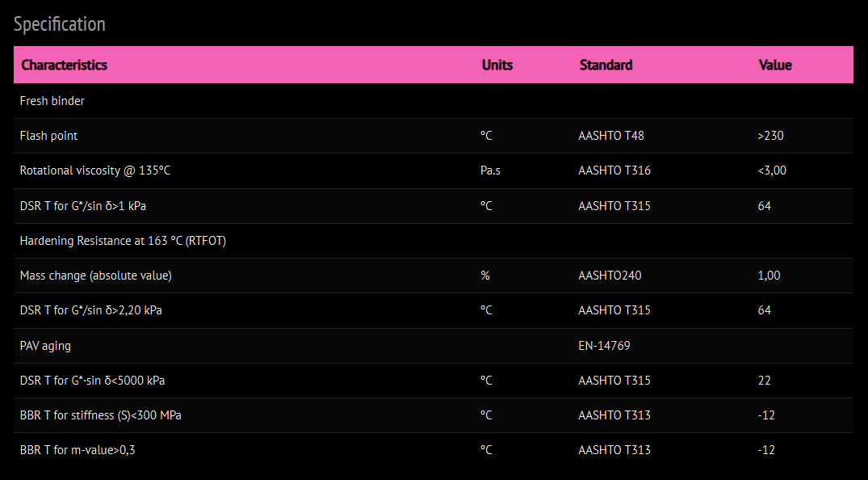Screen dimensions: 868x480
Task: Click the AASHTO T48 standard cell
Action: tap(611, 136)
